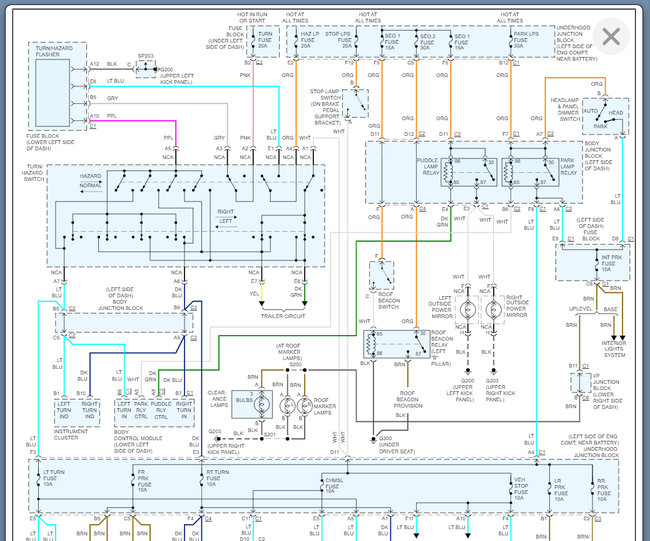Close the wiring diagram image viewer
Screen dimensions: 650x541
[x=610, y=37]
